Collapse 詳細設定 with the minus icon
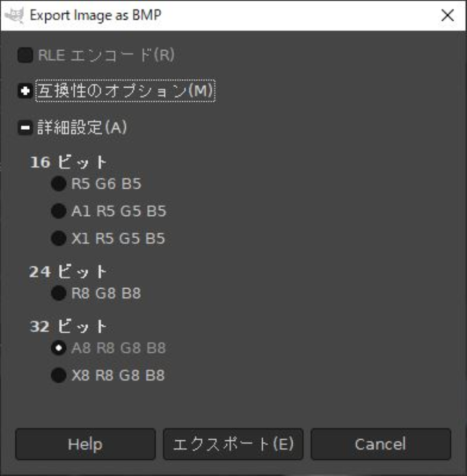 [x=25, y=128]
